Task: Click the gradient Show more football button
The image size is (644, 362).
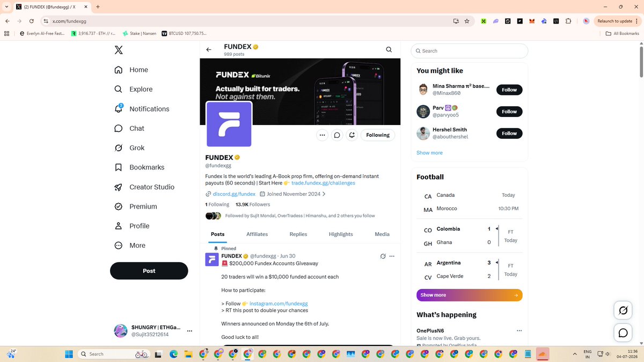Action: pos(470,295)
